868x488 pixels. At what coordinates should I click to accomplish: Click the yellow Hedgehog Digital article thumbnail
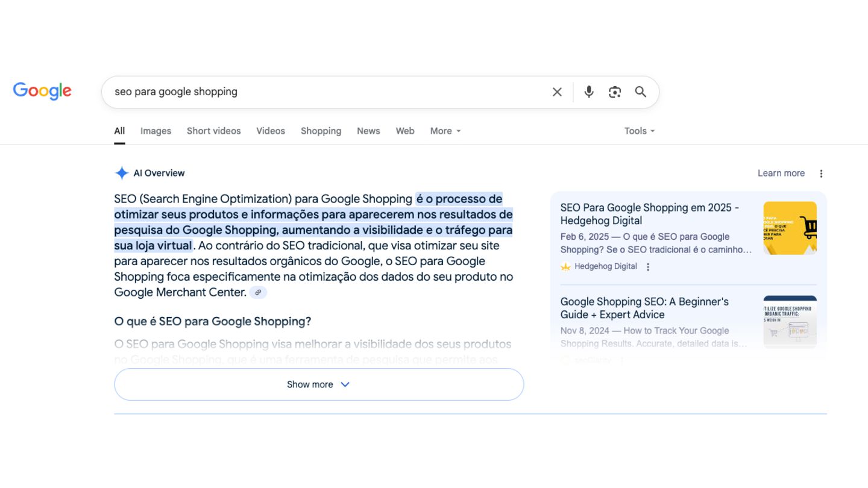[790, 228]
